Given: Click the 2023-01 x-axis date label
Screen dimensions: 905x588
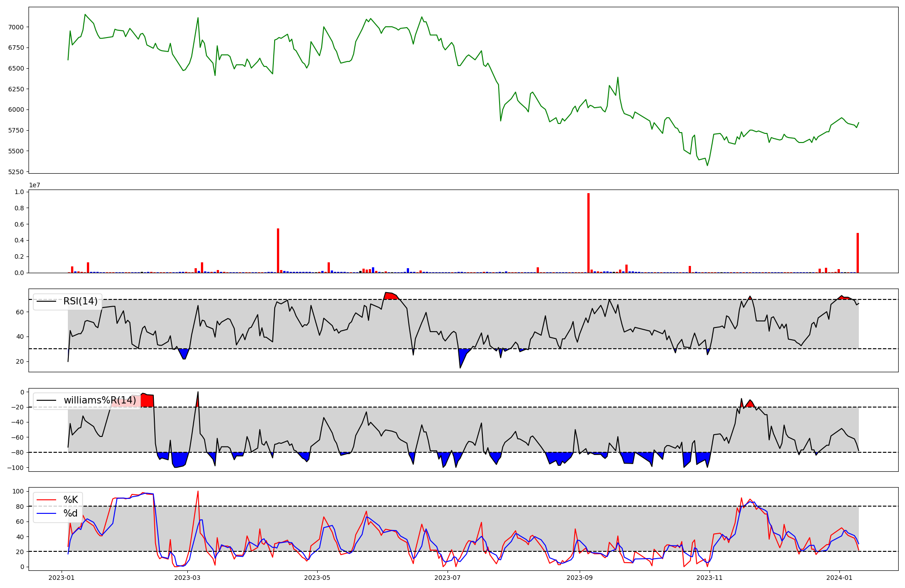Looking at the screenshot, I should click(61, 578).
